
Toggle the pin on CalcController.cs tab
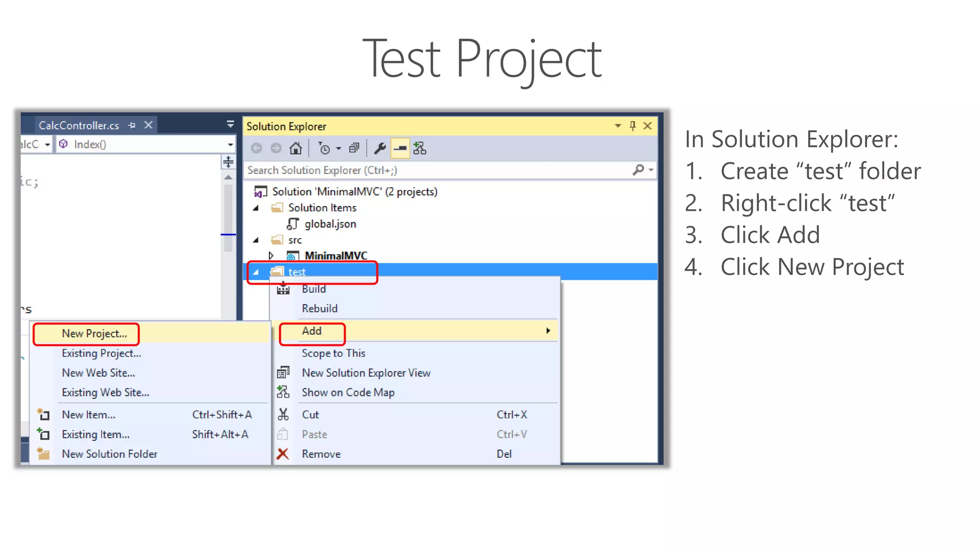pyautogui.click(x=132, y=125)
